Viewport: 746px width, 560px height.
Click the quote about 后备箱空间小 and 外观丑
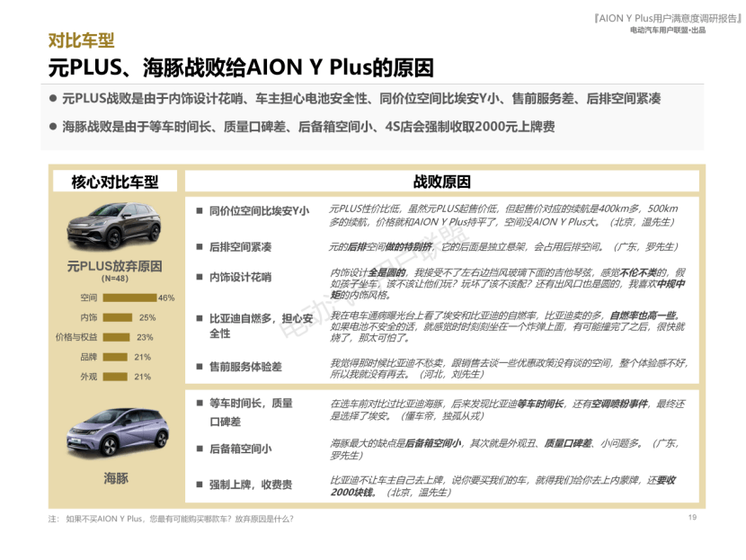coord(505,449)
